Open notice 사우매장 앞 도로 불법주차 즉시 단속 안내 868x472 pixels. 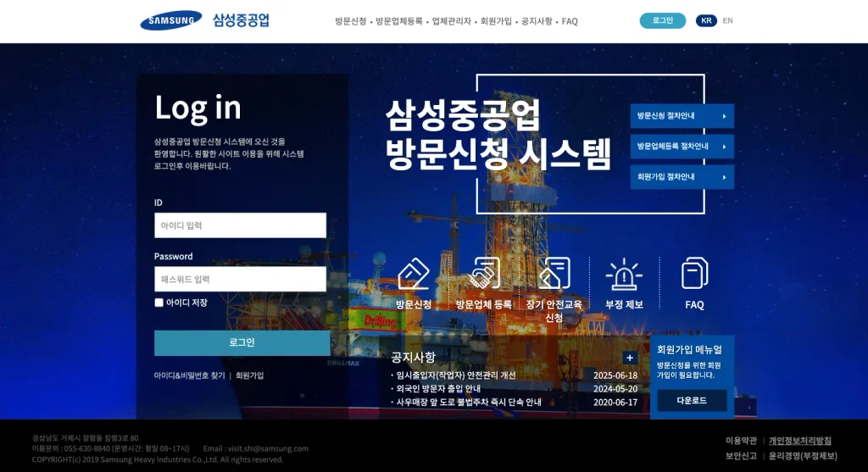(468, 402)
